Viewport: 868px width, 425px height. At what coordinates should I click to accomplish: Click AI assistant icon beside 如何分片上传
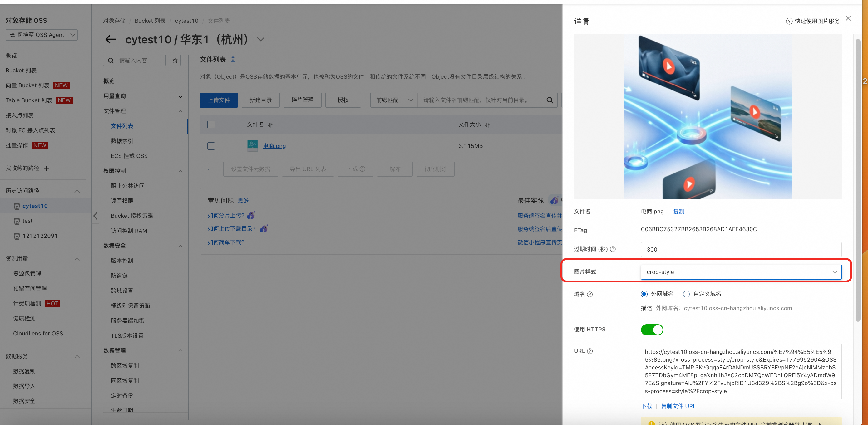coord(251,215)
